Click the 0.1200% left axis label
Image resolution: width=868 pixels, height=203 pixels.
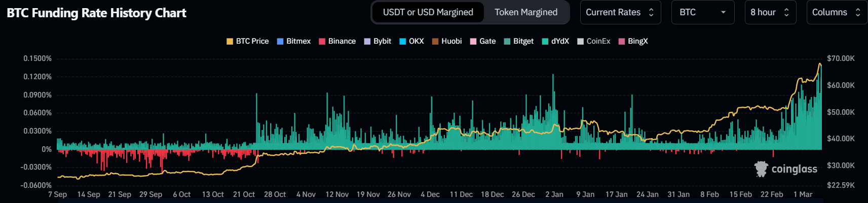point(37,77)
